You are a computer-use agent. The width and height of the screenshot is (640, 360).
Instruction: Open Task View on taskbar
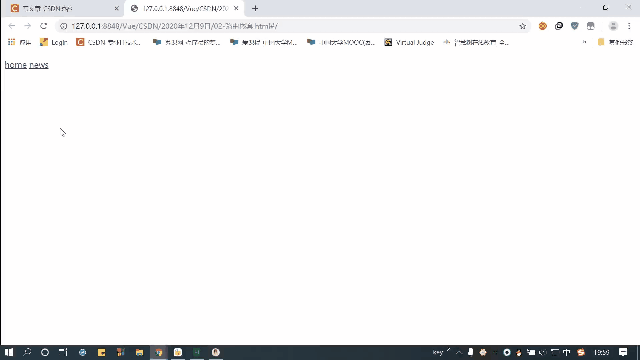[63, 352]
